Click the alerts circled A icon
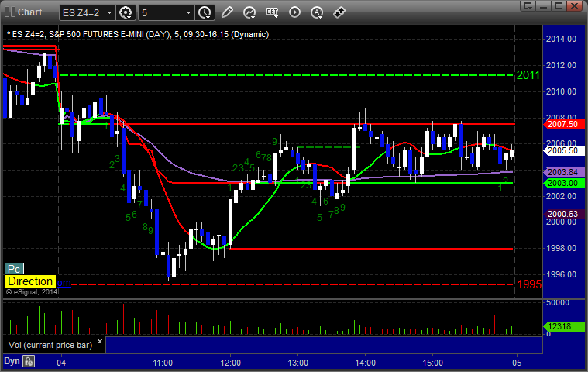Viewport: 588px width, 372px height. 317,12
